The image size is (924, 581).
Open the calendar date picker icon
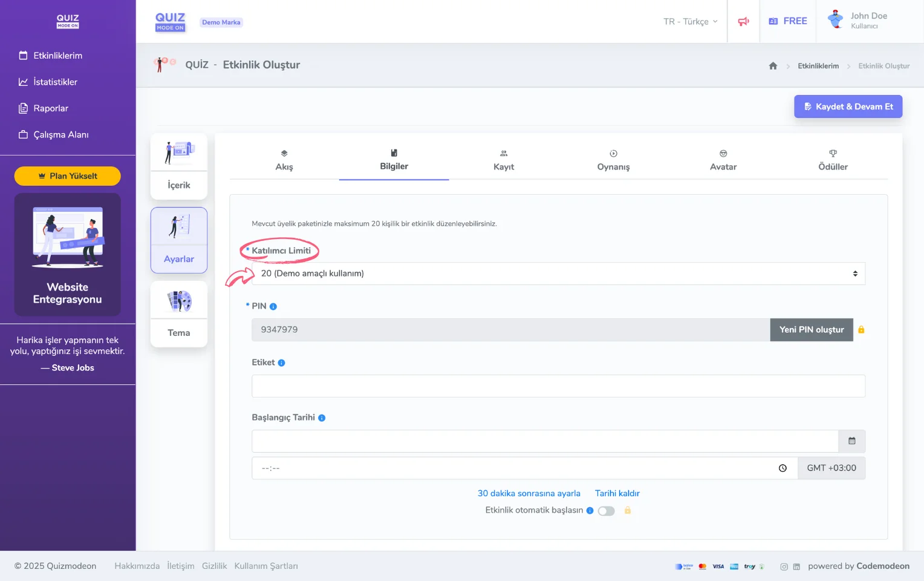tap(851, 441)
